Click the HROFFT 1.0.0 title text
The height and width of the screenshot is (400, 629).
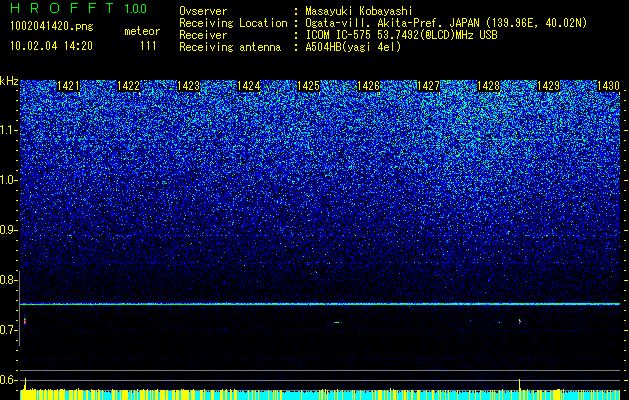point(79,8)
